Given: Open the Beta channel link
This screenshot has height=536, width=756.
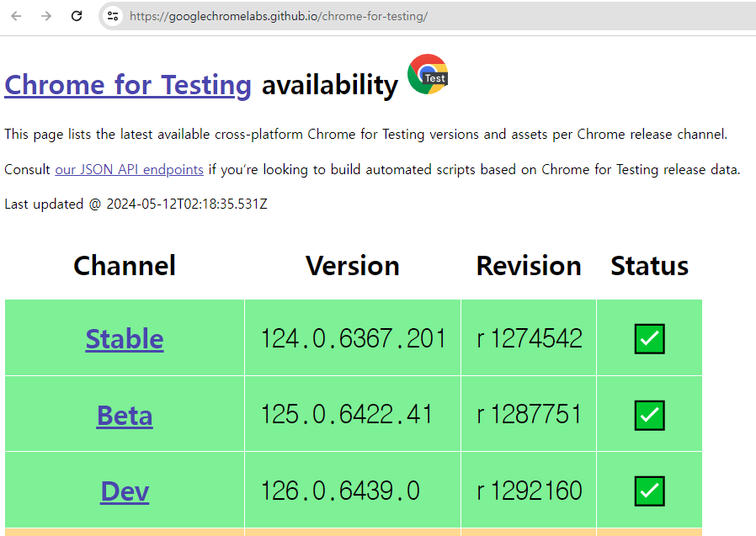Looking at the screenshot, I should 125,415.
